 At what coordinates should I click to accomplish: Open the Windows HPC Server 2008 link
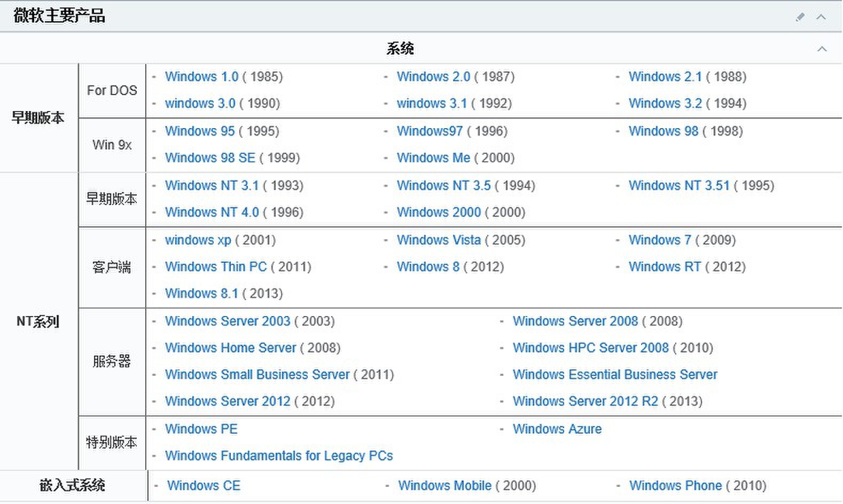tap(591, 348)
